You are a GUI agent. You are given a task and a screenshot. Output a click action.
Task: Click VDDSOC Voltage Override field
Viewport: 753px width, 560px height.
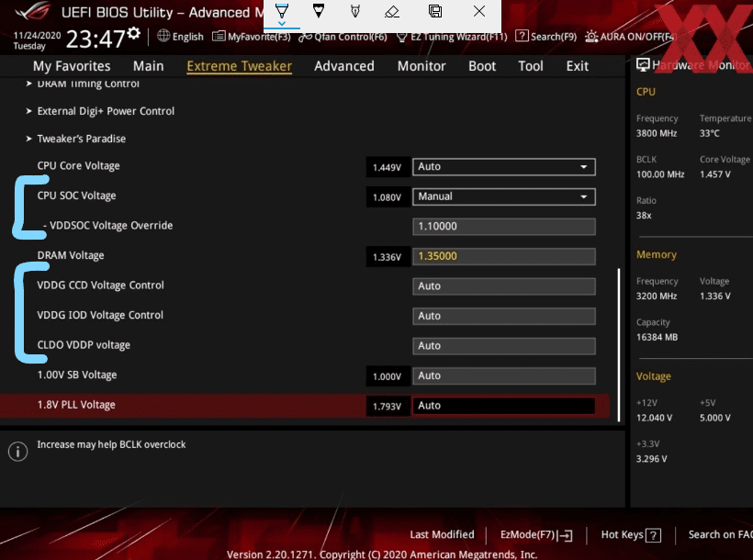click(504, 226)
